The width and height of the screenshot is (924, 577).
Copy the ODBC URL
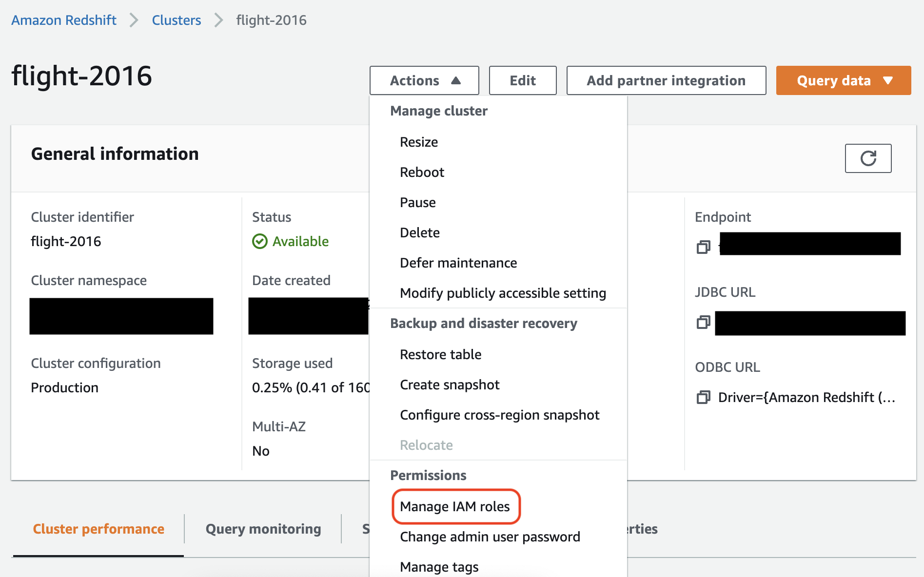(x=703, y=397)
